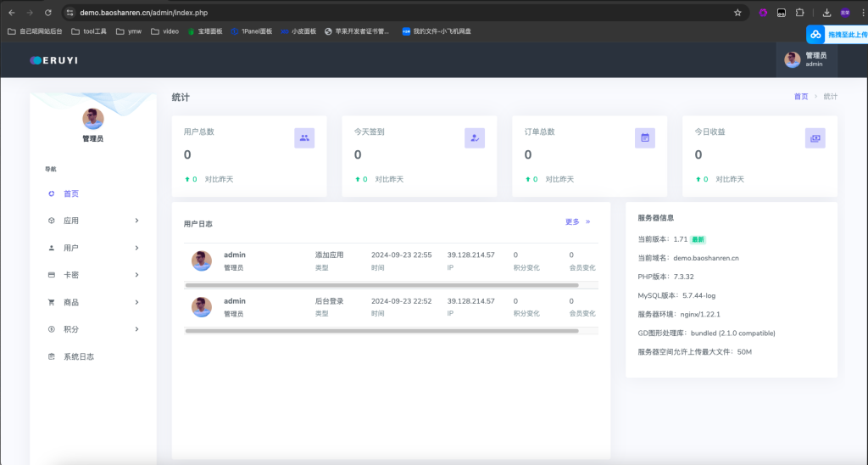This screenshot has height=465, width=868.
Task: Expand the 应用 sidebar menu
Action: (x=93, y=221)
